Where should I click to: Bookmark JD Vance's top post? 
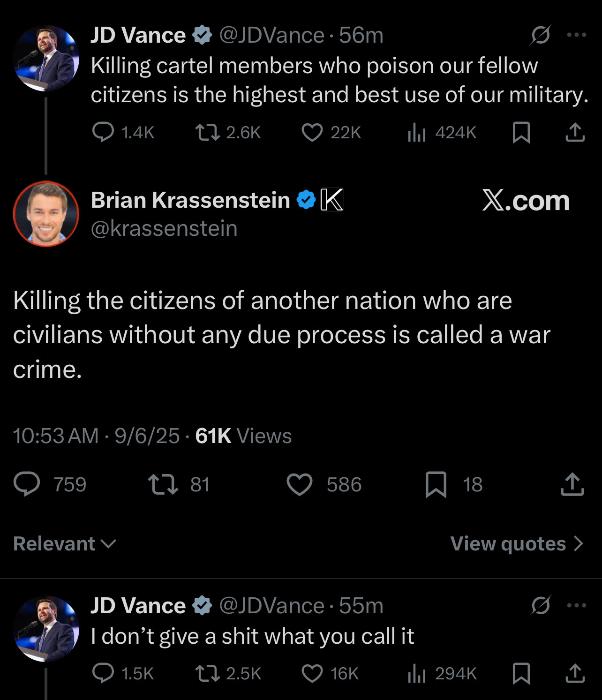tap(521, 133)
